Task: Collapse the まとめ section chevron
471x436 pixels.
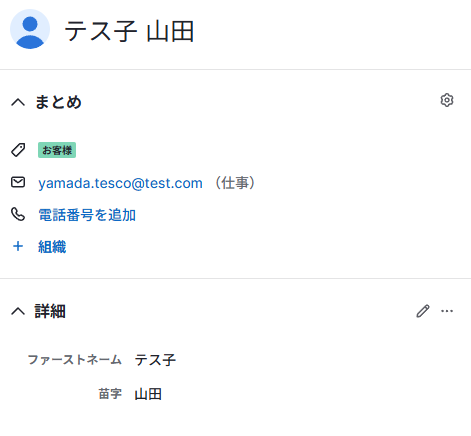Action: [x=18, y=102]
